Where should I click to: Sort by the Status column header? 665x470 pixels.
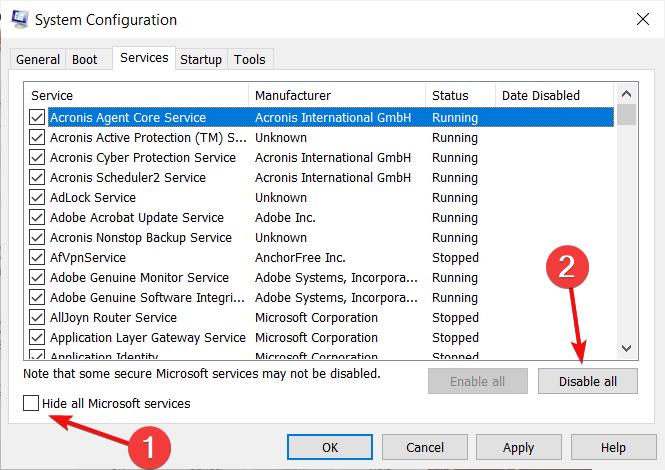coord(460,95)
